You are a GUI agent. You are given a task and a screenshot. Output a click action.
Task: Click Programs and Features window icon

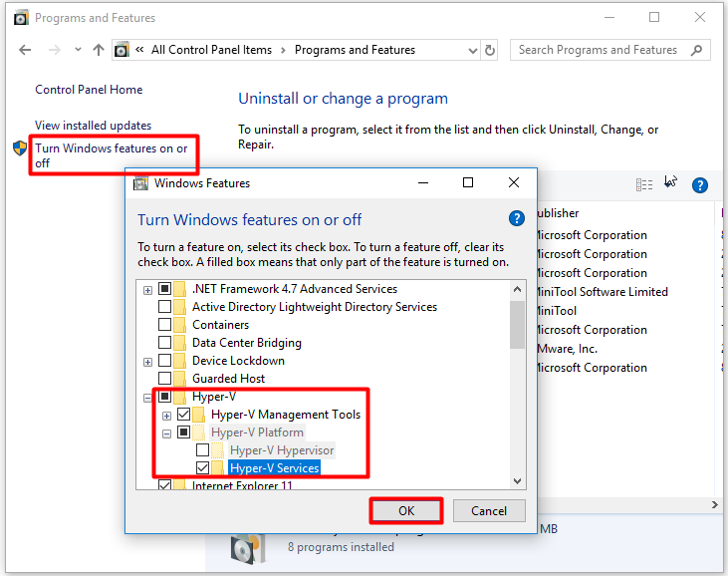coord(21,18)
